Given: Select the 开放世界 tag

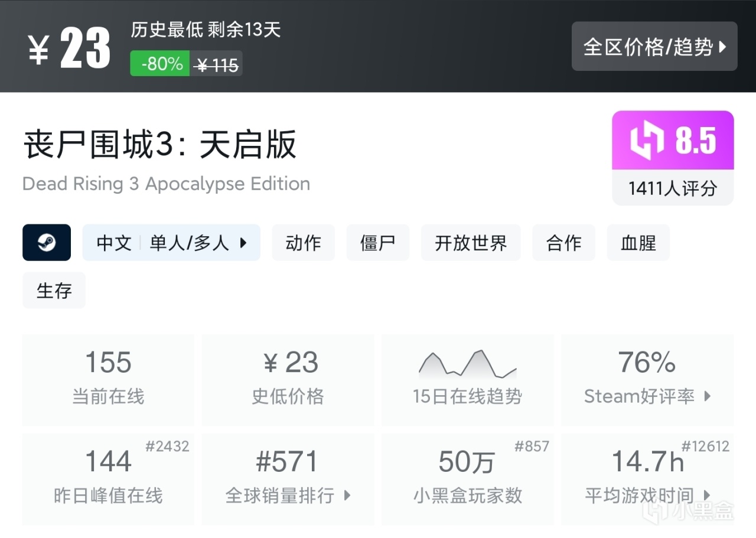Looking at the screenshot, I should [x=471, y=242].
